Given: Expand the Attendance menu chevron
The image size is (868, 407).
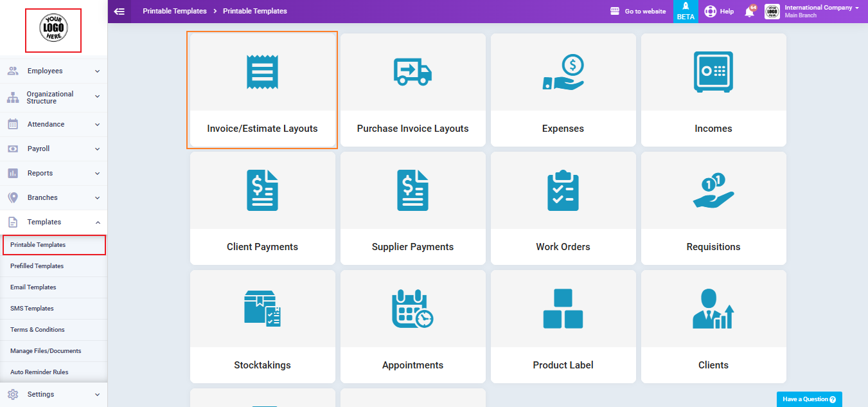Looking at the screenshot, I should [x=98, y=124].
